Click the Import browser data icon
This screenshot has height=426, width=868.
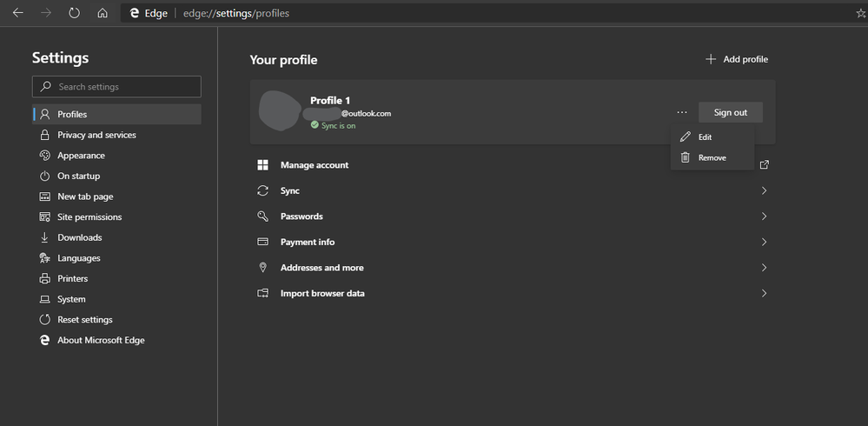[x=263, y=293]
